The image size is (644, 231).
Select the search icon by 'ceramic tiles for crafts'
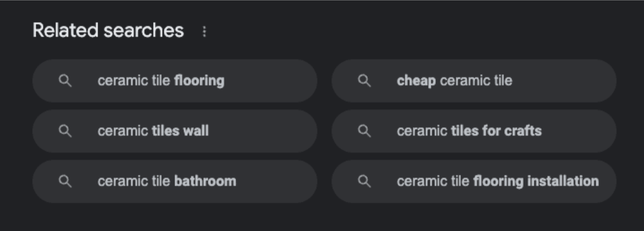[x=364, y=131]
